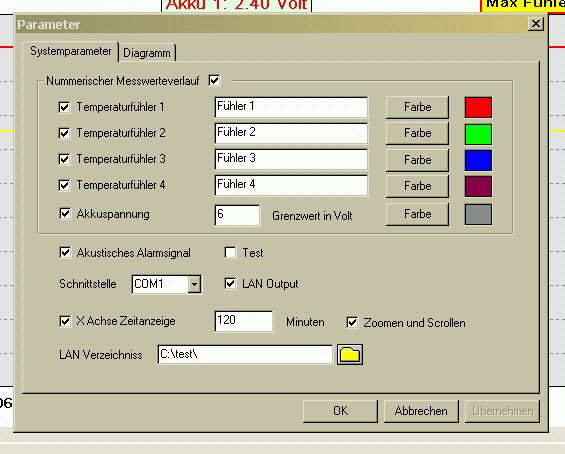Click the Fühler 4 name field
565x454 pixels.
(x=291, y=185)
